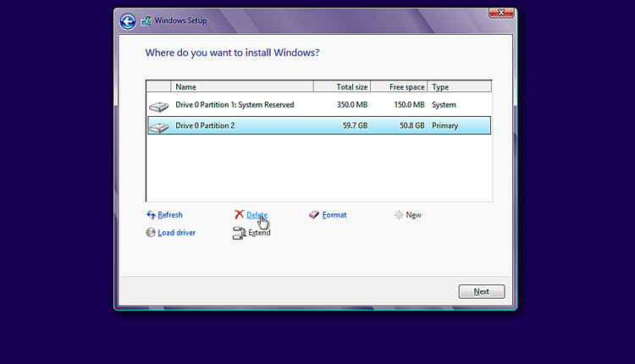
Task: Create a New partition
Action: pos(413,215)
